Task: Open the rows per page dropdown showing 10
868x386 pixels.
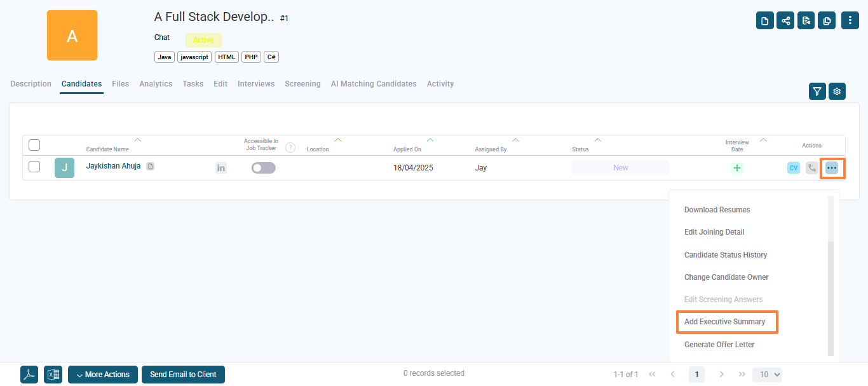Action: tap(767, 375)
